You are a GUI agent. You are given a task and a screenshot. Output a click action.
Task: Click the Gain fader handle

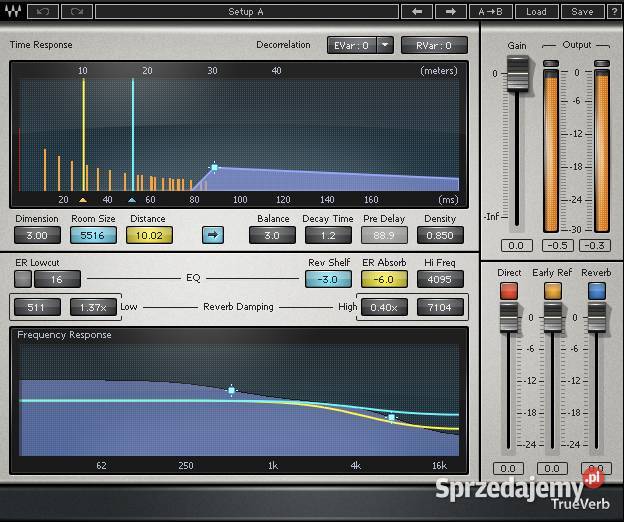pyautogui.click(x=517, y=74)
